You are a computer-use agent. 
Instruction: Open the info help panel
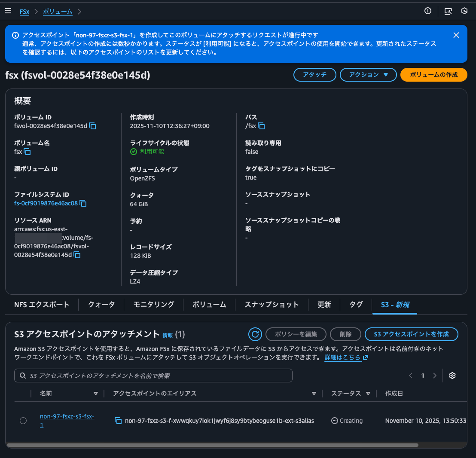pos(427,11)
